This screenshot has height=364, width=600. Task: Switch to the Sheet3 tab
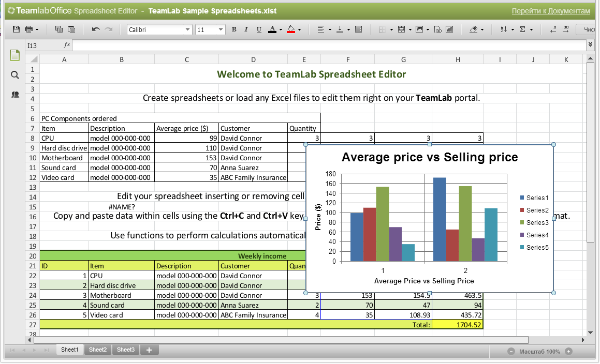point(125,350)
